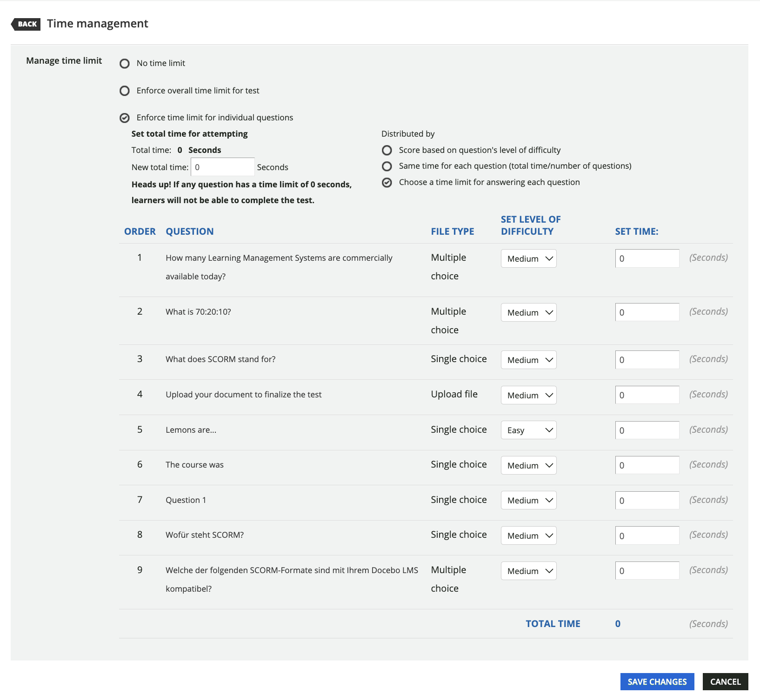This screenshot has height=700, width=760.
Task: Click question text 'What does SCORM stand for?'
Action: [x=220, y=359]
